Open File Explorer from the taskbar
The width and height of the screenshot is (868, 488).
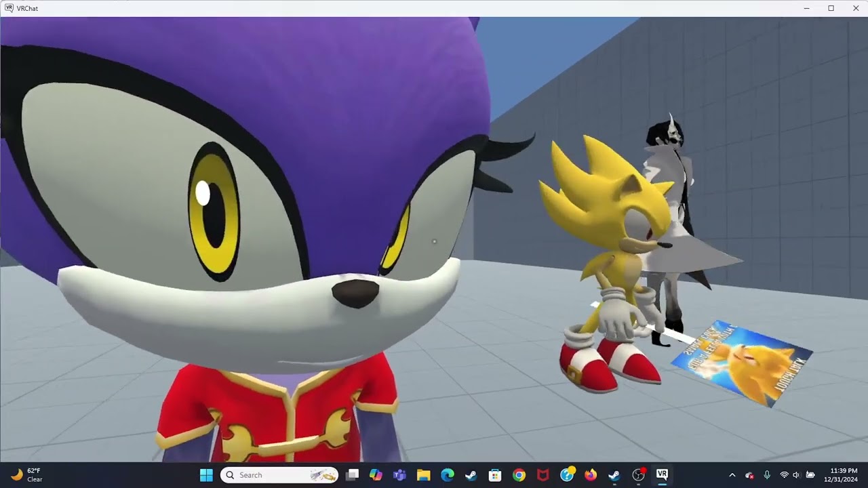pyautogui.click(x=424, y=475)
